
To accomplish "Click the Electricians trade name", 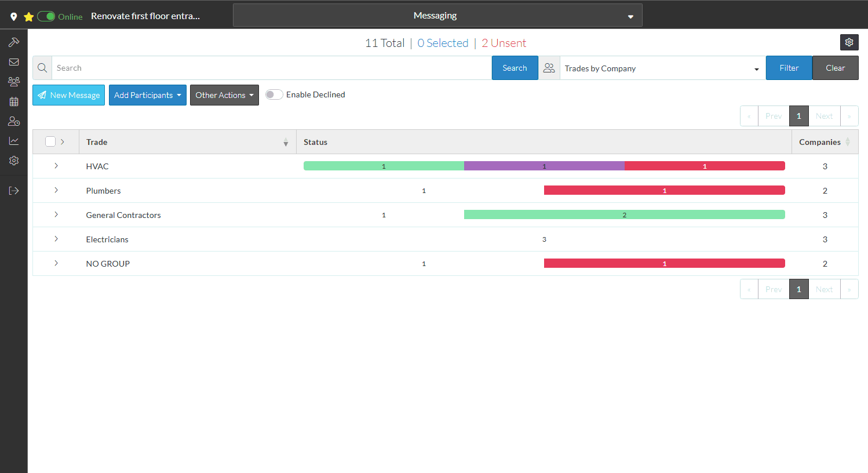I will [x=107, y=239].
